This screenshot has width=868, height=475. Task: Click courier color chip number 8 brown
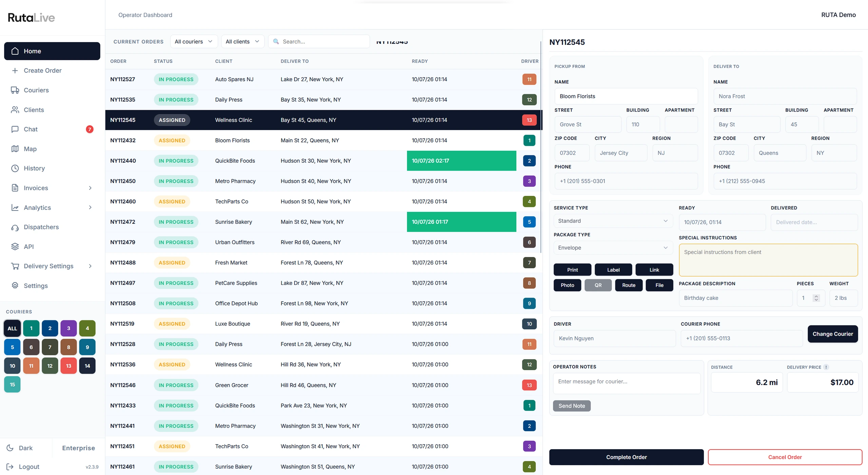[69, 347]
